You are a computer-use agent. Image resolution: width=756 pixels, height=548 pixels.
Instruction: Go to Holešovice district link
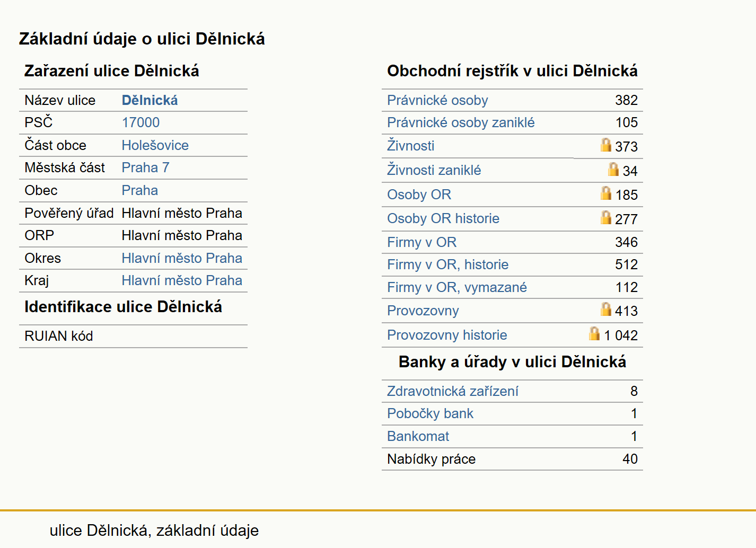(x=155, y=145)
